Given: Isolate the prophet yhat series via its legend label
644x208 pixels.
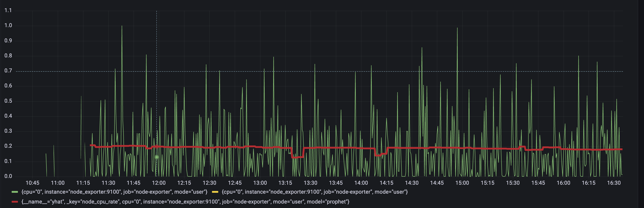Looking at the screenshot, I should (185, 202).
